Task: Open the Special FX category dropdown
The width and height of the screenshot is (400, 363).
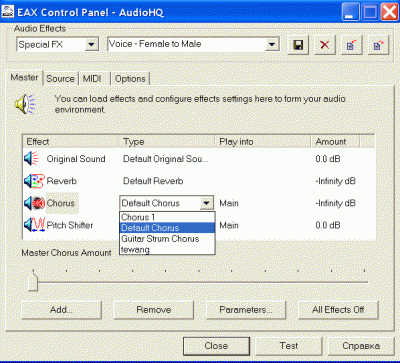Action: pos(91,44)
